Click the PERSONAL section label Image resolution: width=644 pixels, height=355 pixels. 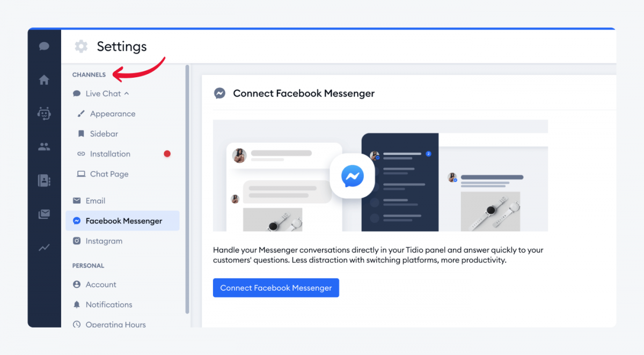tap(89, 265)
